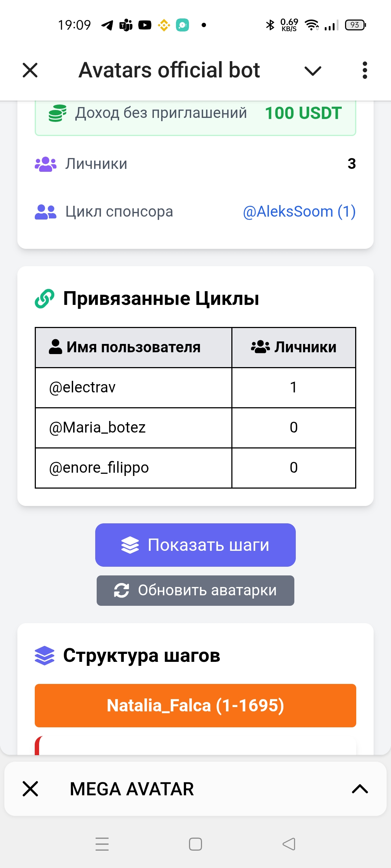This screenshot has width=391, height=868.
Task: Tap the purple Личники group icon
Action: [x=46, y=164]
